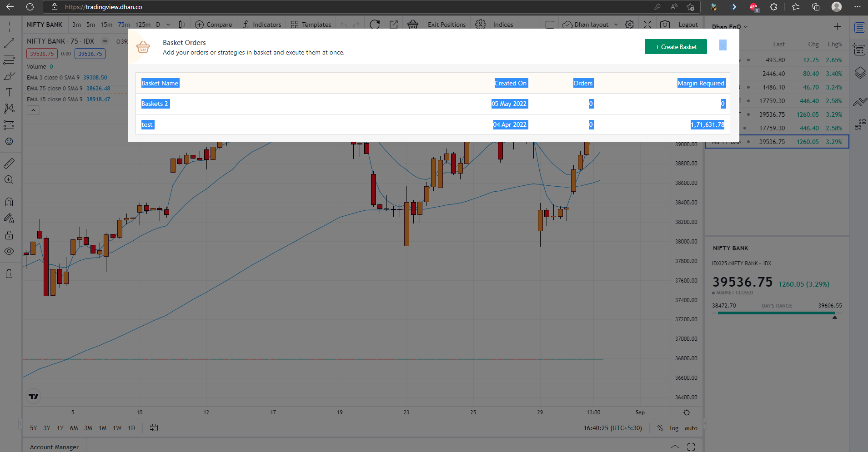The height and width of the screenshot is (452, 868).
Task: Toggle log scale button
Action: [674, 428]
